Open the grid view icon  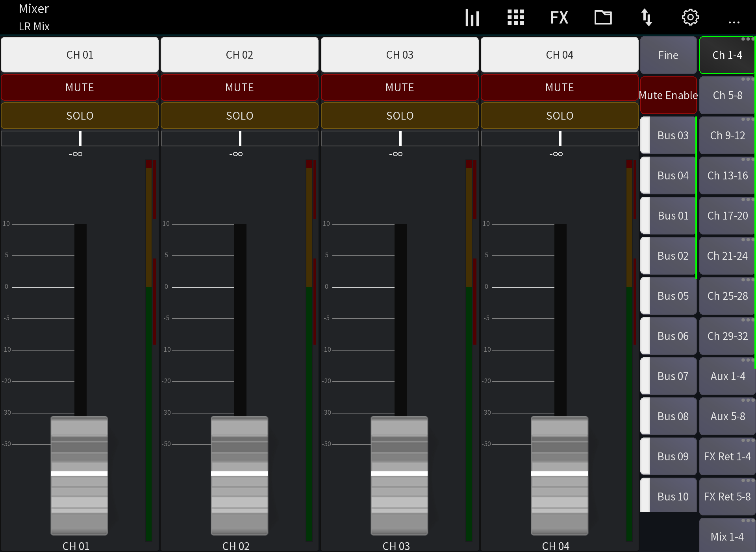pos(516,18)
